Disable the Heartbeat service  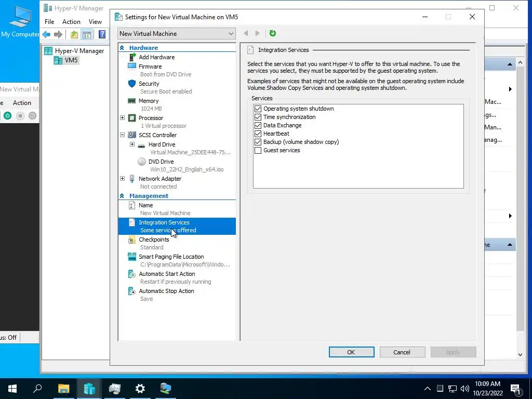pos(258,134)
